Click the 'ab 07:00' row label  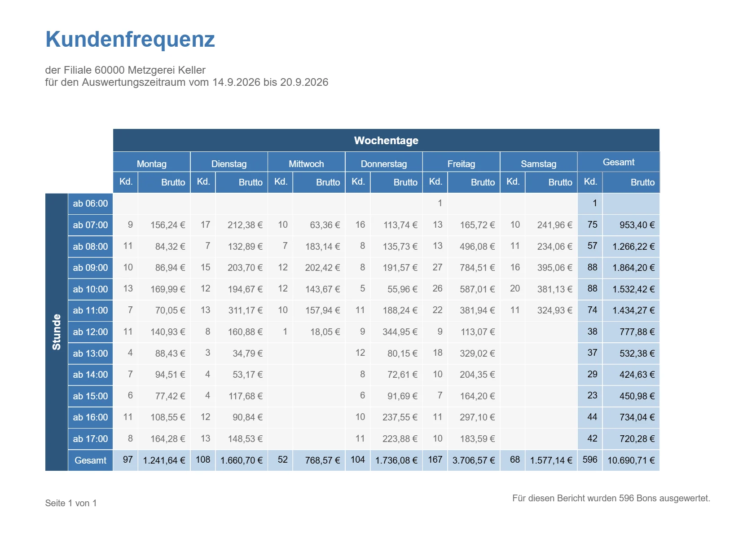pos(90,225)
